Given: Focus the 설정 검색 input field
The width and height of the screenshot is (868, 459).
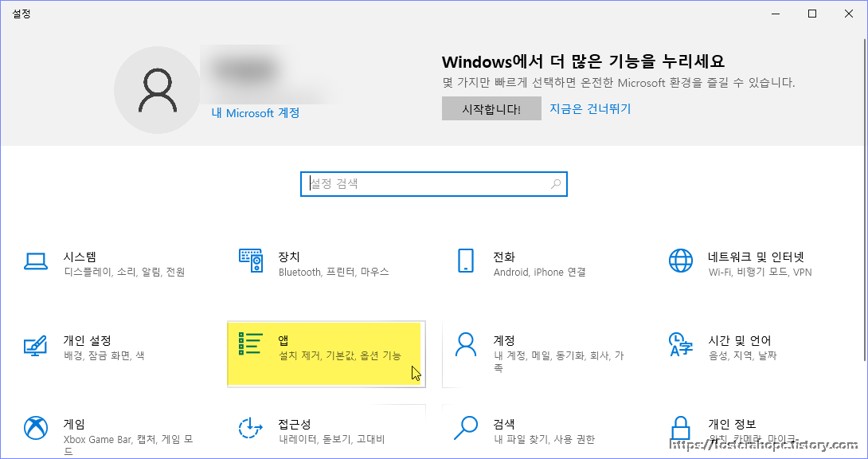Looking at the screenshot, I should pos(434,184).
